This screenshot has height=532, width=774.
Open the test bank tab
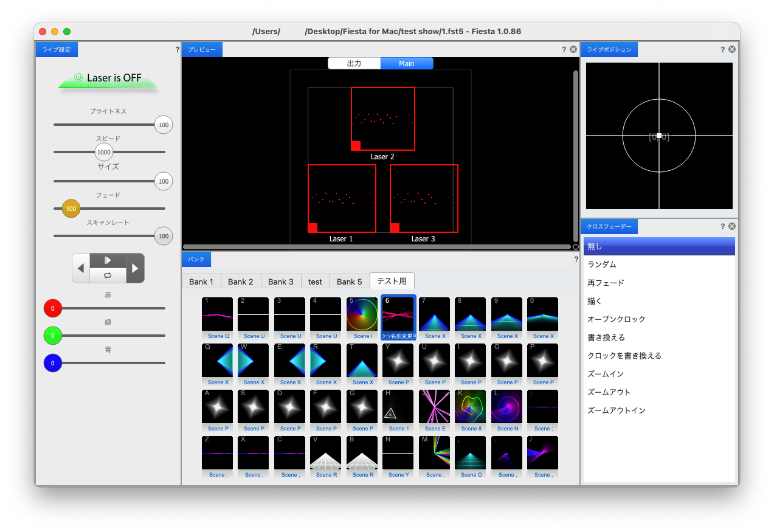pos(315,282)
